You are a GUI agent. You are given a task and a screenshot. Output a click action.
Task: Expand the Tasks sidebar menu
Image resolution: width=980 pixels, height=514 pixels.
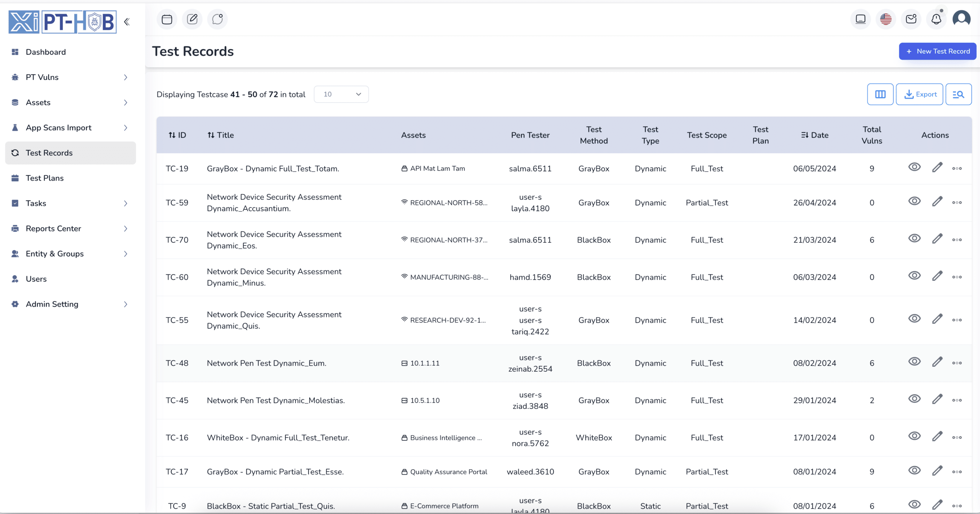[70, 203]
